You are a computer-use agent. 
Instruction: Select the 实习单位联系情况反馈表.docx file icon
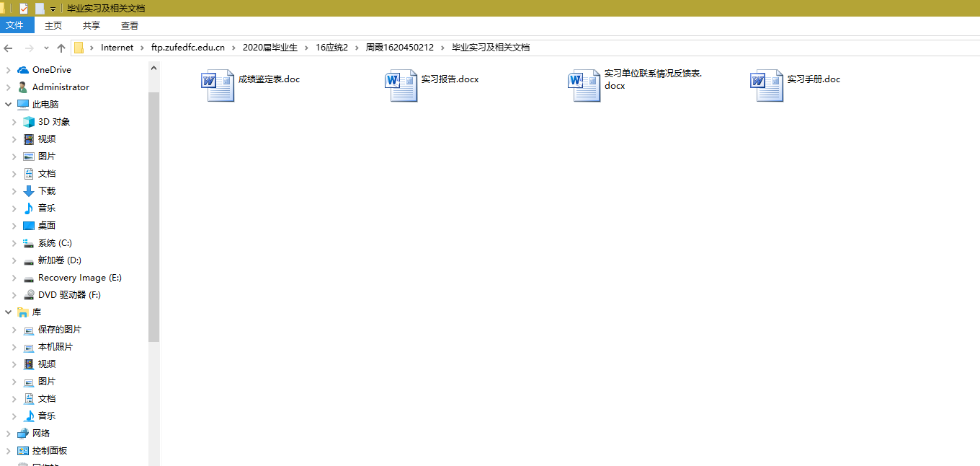click(584, 86)
